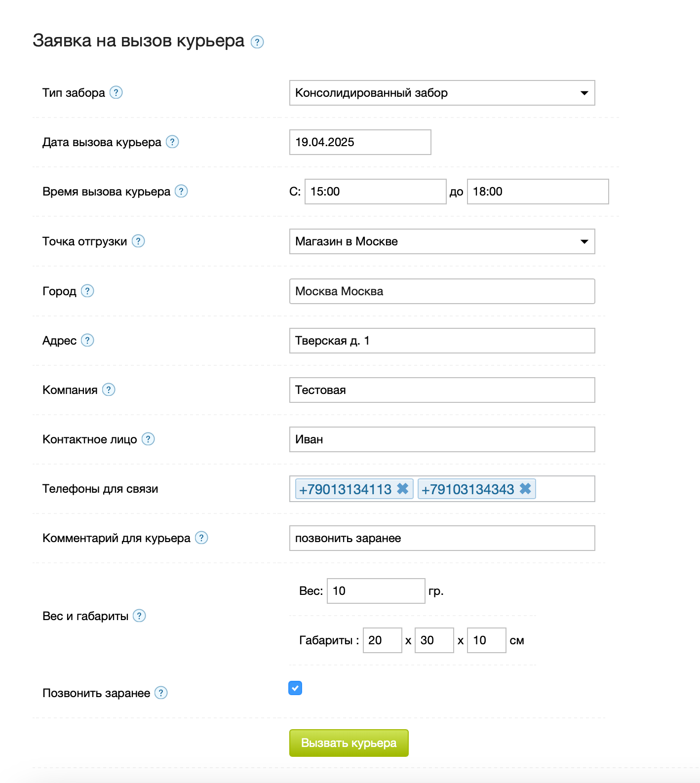Uncheck the Позвонить заранее checkbox
700x783 pixels.
tap(295, 688)
